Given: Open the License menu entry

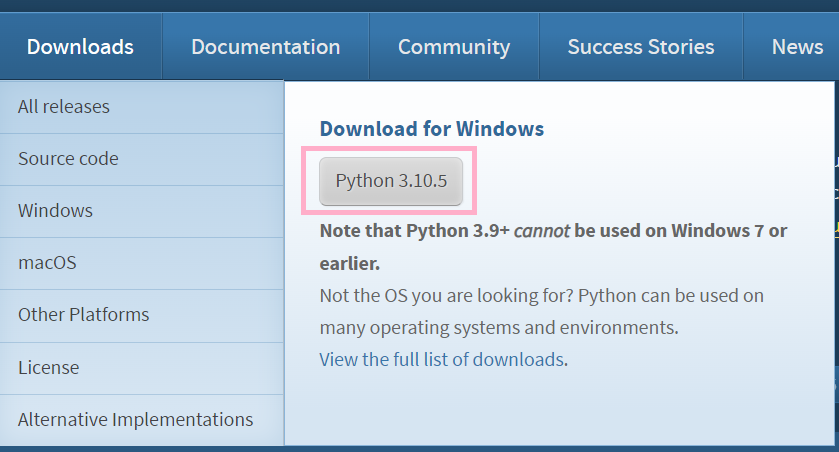Looking at the screenshot, I should coord(142,368).
